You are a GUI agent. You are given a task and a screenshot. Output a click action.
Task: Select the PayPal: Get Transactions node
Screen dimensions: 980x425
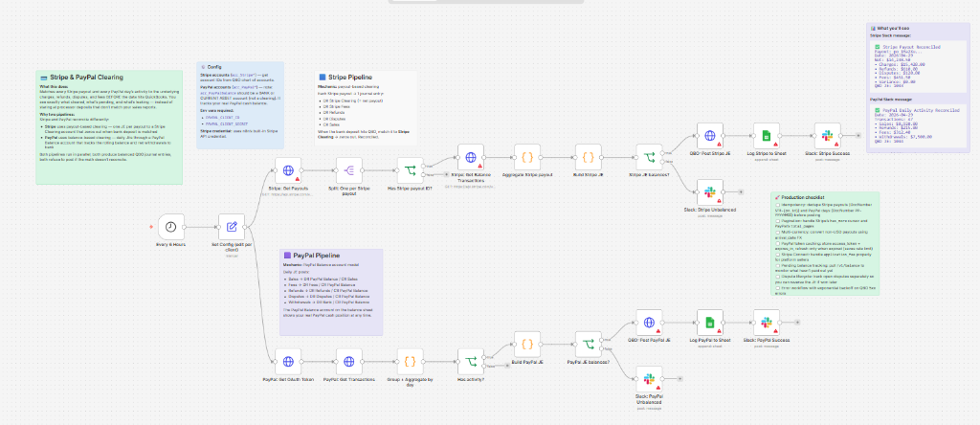click(348, 361)
